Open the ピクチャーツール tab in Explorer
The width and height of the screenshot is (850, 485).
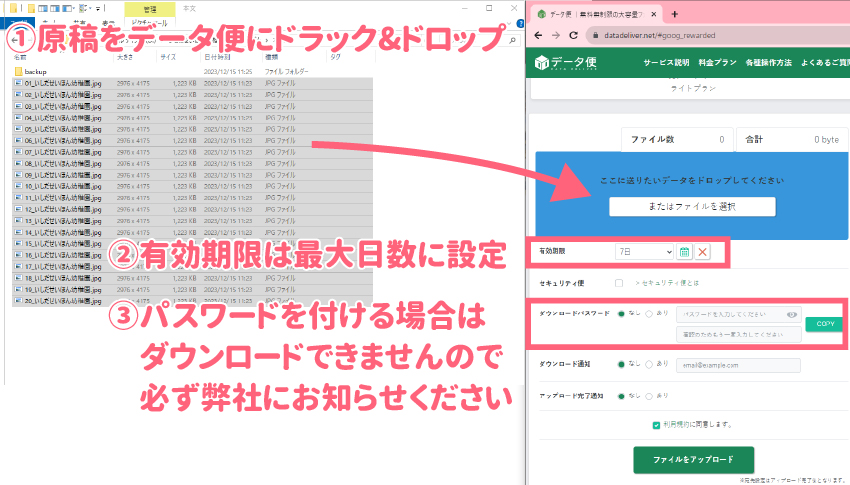click(x=150, y=23)
